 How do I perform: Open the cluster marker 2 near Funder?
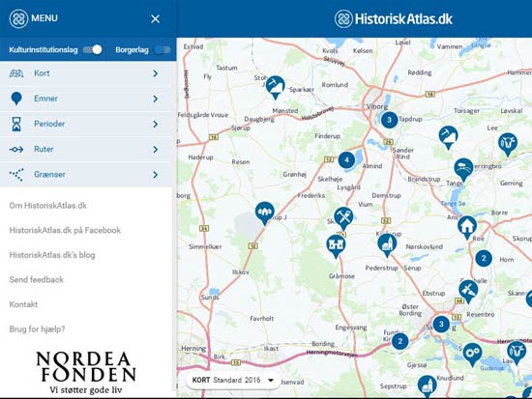[x=400, y=341]
